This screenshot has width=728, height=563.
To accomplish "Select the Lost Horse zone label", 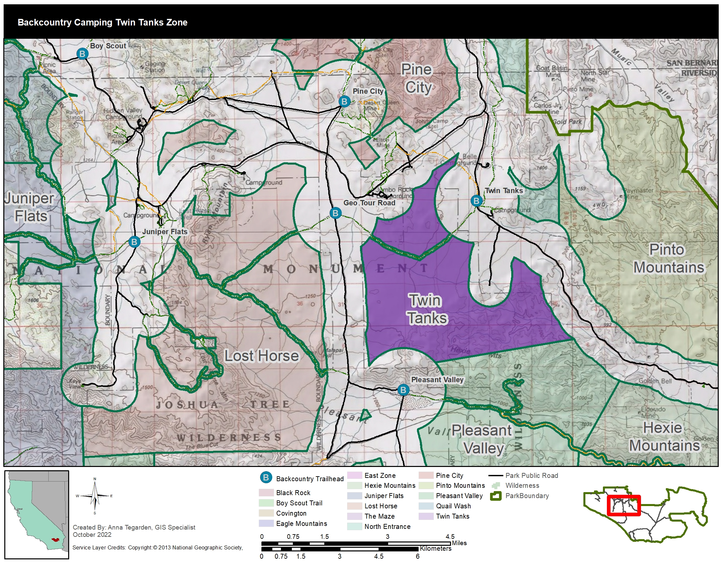I will coord(262,356).
